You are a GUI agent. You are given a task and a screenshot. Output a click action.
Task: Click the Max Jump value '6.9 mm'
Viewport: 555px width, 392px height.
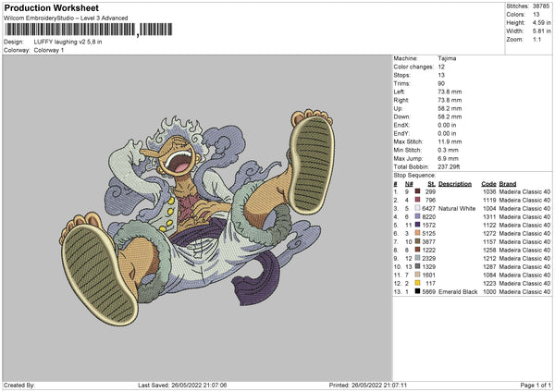[x=449, y=158]
